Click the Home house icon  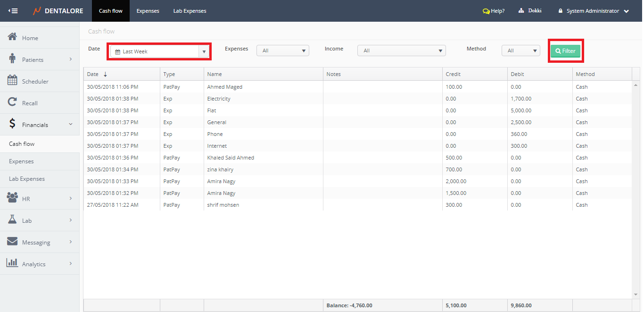[13, 37]
